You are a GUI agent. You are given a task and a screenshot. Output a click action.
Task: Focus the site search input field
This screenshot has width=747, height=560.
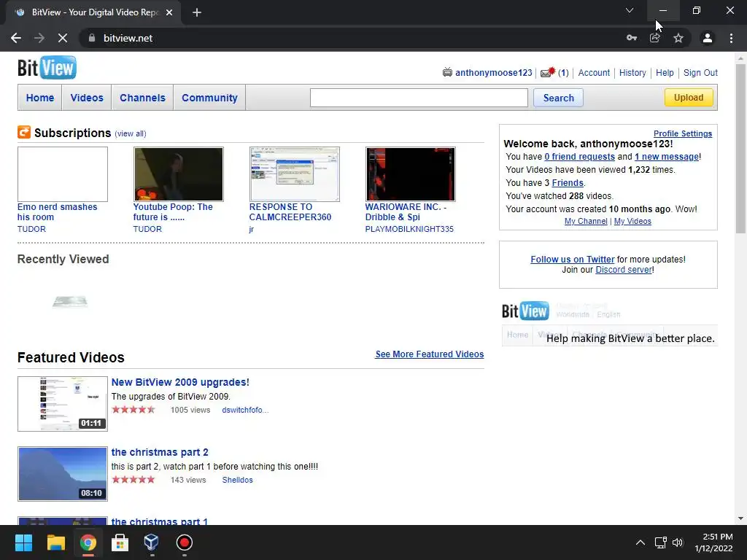click(419, 98)
